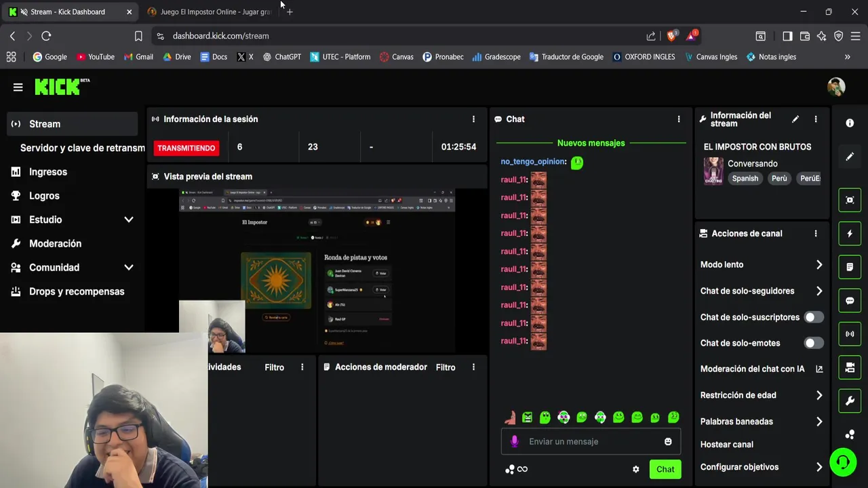Click the chat bubble icon in right sidebar
This screenshot has width=868, height=488.
click(x=850, y=300)
